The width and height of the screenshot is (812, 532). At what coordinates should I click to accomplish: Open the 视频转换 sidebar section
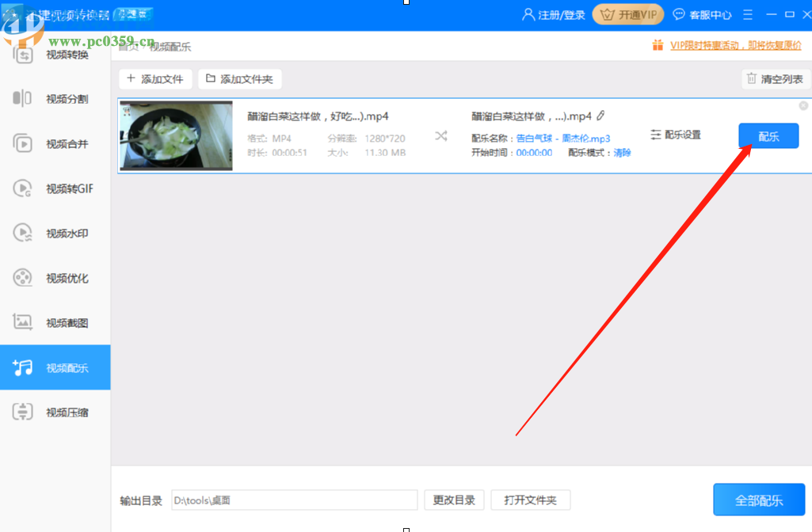[x=55, y=55]
